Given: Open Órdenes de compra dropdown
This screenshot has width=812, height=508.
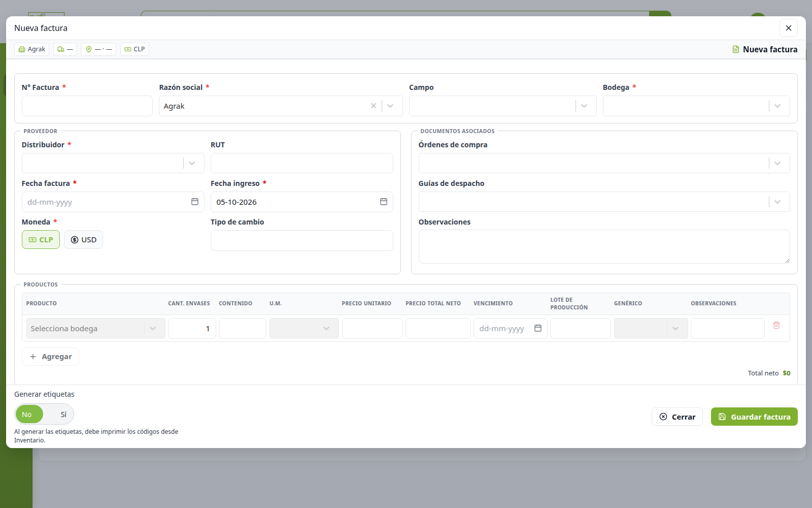Looking at the screenshot, I should 777,163.
